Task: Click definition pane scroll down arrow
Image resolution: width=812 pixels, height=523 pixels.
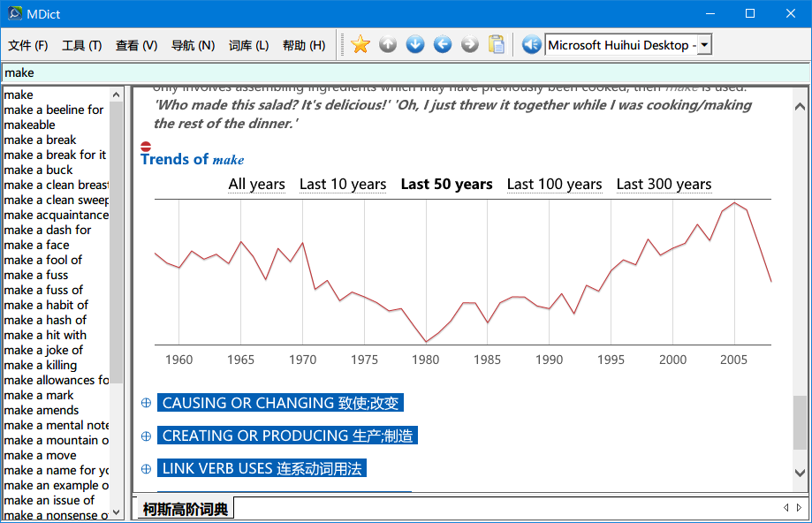Action: [x=801, y=473]
